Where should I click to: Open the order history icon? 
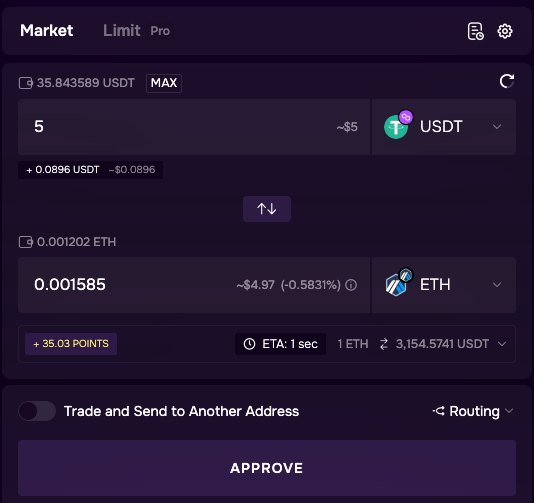[x=475, y=31]
